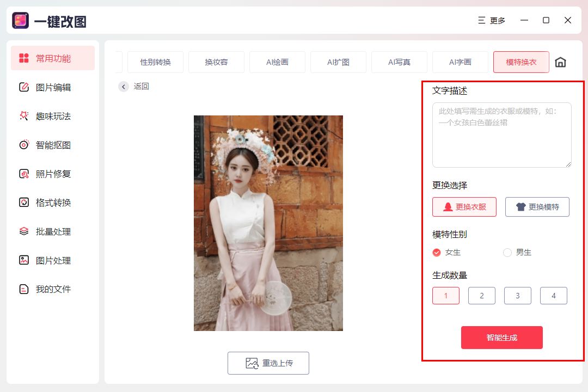Open 照片修复 from the sidebar

[x=52, y=174]
